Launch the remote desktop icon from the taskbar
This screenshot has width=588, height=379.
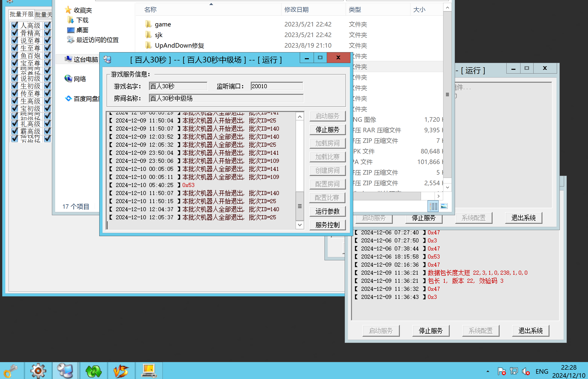coord(65,370)
